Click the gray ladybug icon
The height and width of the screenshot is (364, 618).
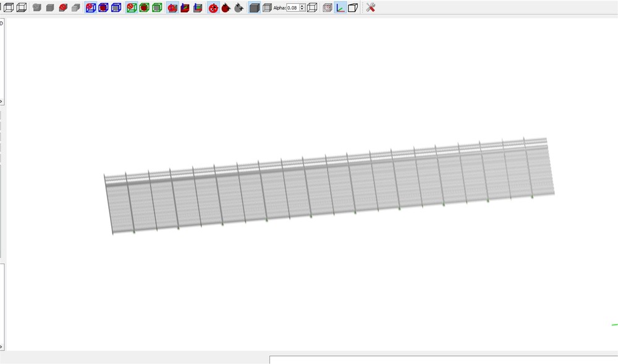click(x=239, y=7)
